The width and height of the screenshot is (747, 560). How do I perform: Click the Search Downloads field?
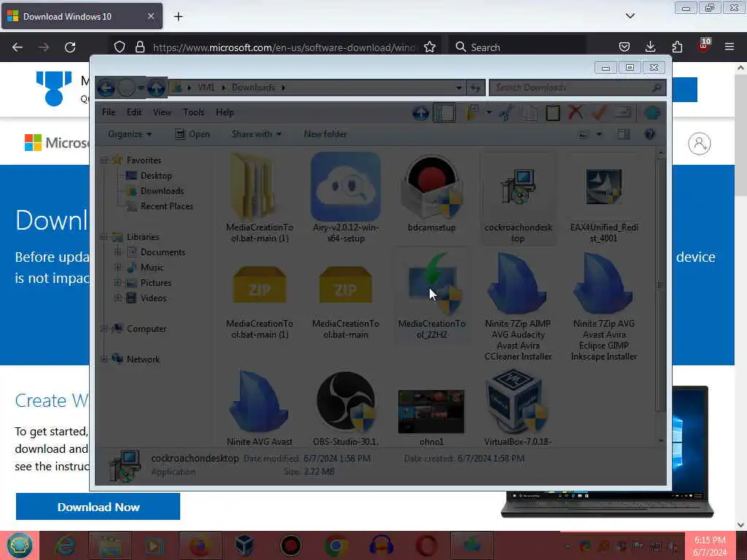(578, 87)
